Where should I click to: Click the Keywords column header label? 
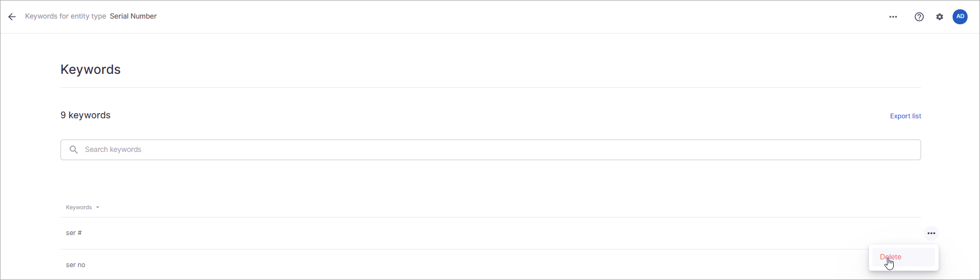79,208
